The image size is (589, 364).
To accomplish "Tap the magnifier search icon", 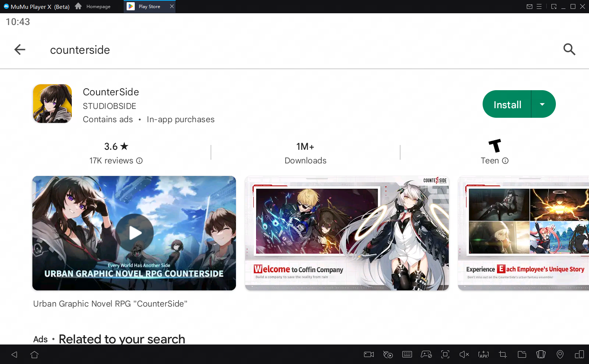I will pyautogui.click(x=569, y=49).
